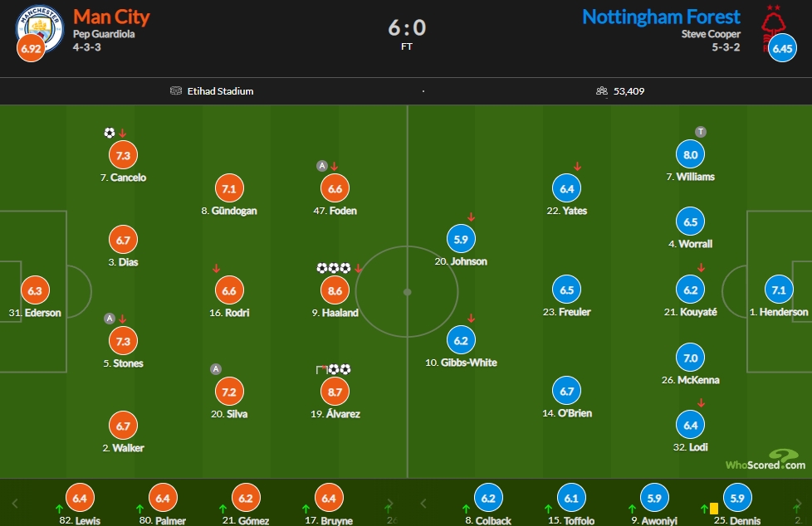Click the stadium icon beside Etihad Stadium

click(176, 91)
